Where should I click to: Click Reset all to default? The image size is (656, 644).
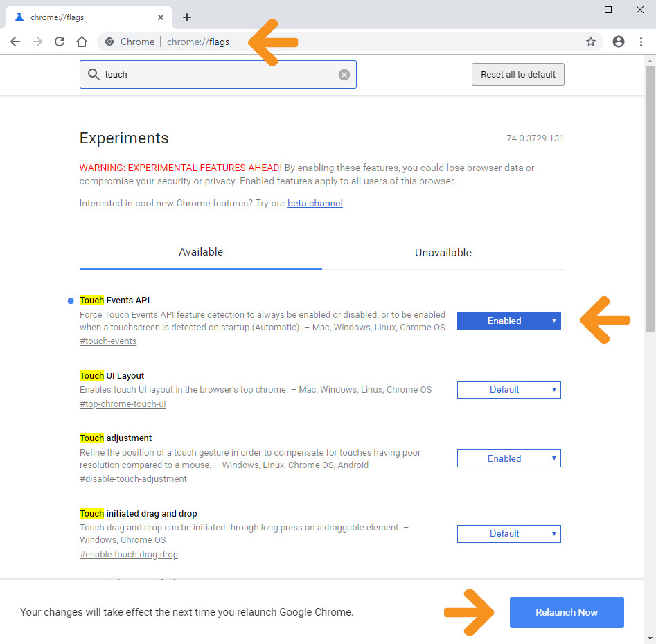point(517,75)
